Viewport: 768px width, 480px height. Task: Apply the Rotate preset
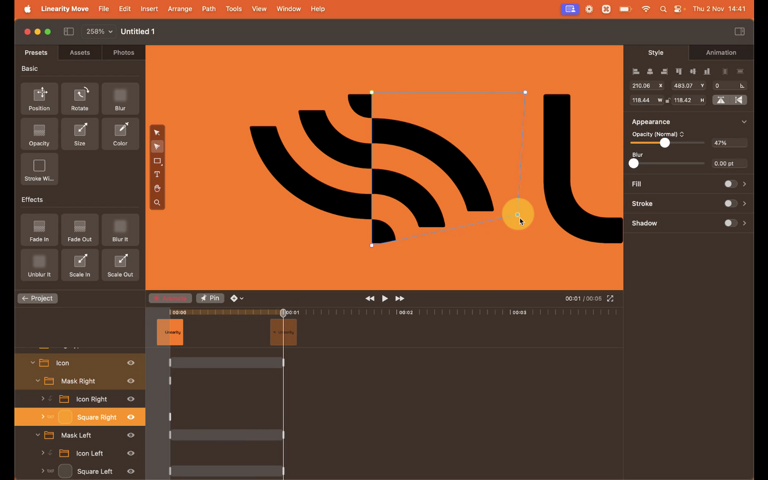coord(80,98)
